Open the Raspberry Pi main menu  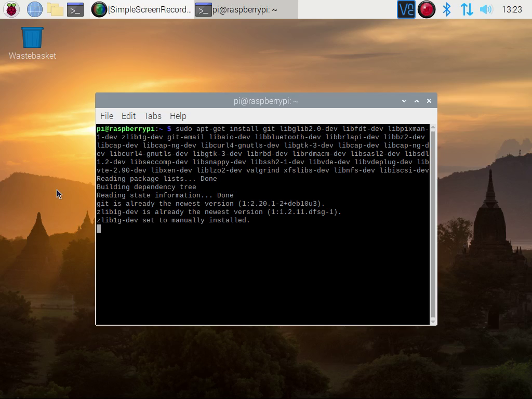click(x=11, y=9)
